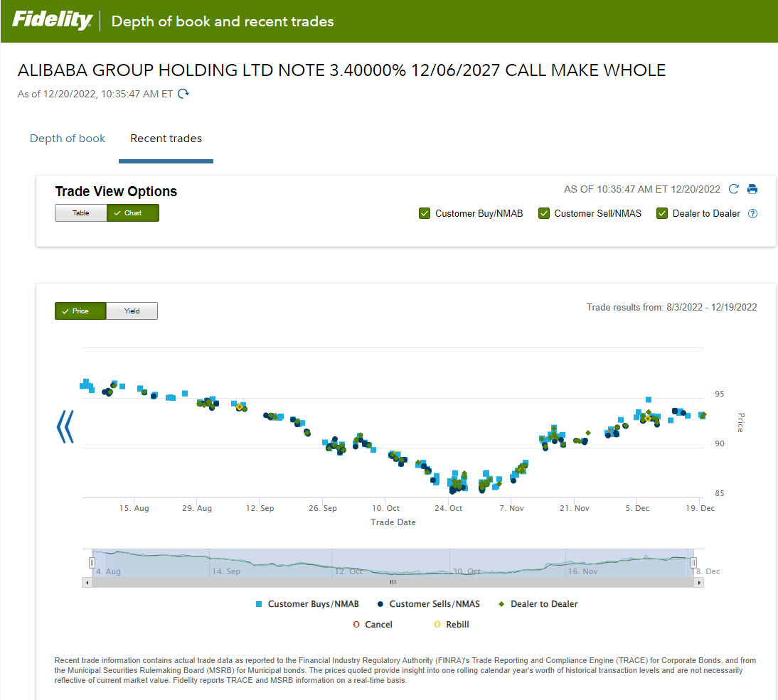Show Yield instead of Price
This screenshot has height=700, width=778.
132,311
